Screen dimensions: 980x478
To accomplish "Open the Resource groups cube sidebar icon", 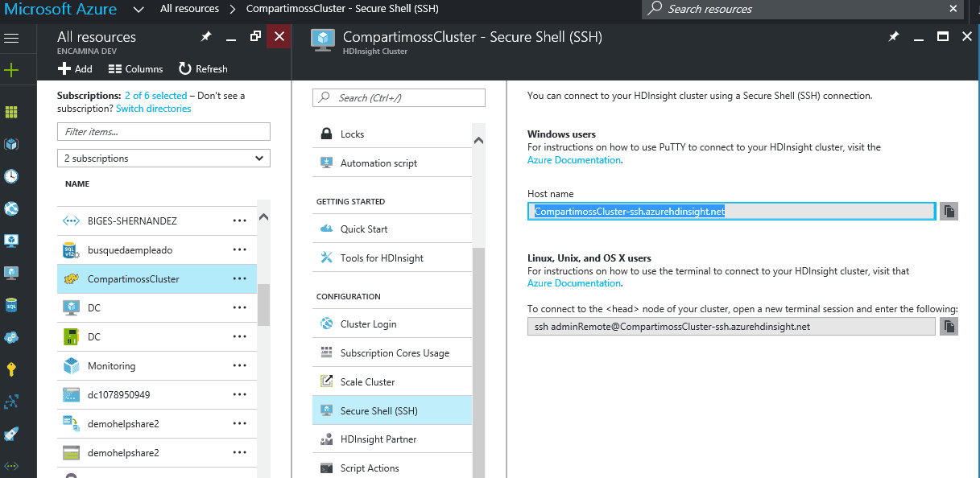I will click(x=11, y=144).
